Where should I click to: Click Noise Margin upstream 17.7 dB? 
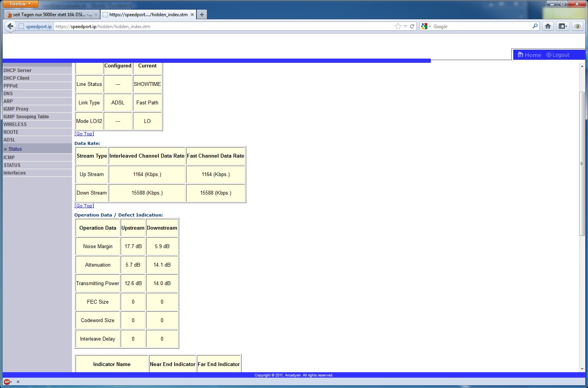pos(133,246)
